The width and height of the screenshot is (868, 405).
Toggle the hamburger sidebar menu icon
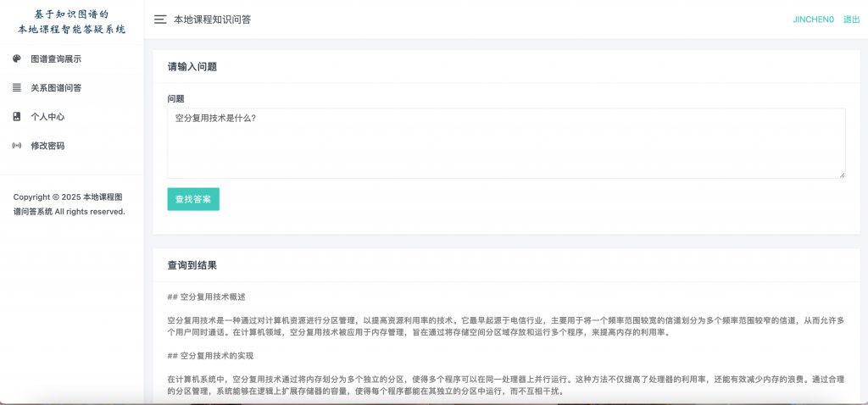(160, 19)
